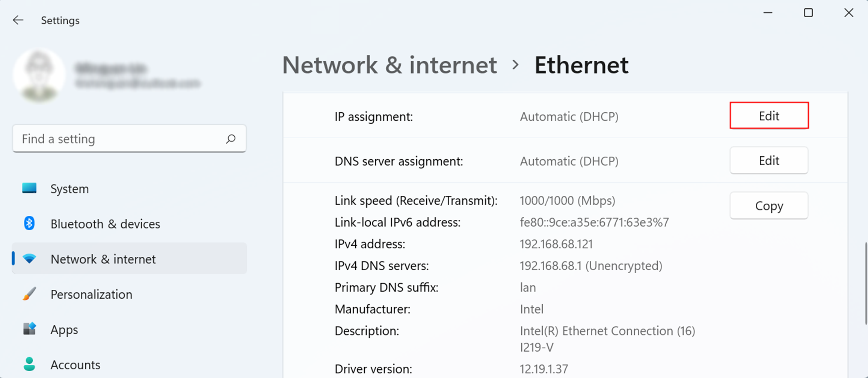Viewport: 868px width, 378px height.
Task: Click the Bluetooth icon in sidebar
Action: coord(29,224)
